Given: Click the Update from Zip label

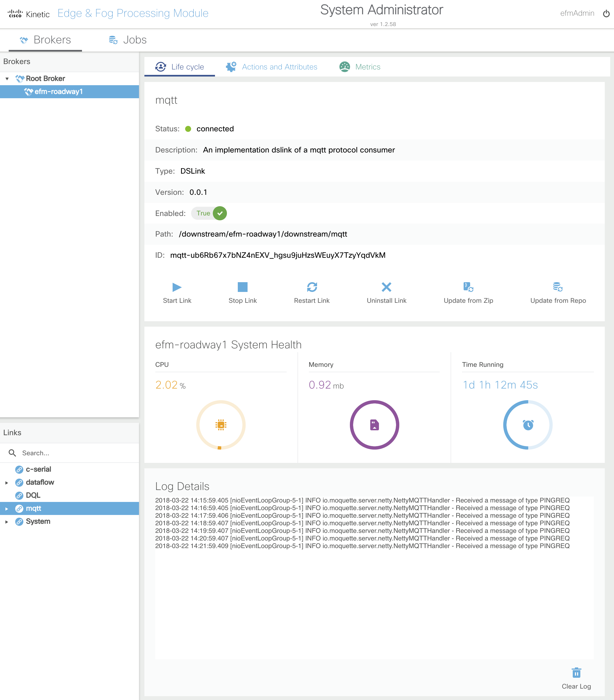Looking at the screenshot, I should point(469,301).
